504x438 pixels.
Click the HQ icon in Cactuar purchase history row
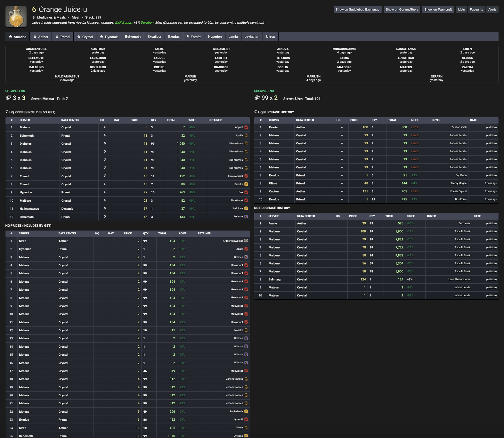[x=342, y=191]
